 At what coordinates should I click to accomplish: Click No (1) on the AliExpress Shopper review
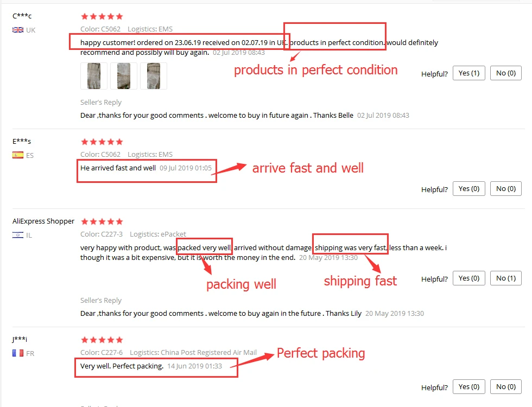click(506, 278)
